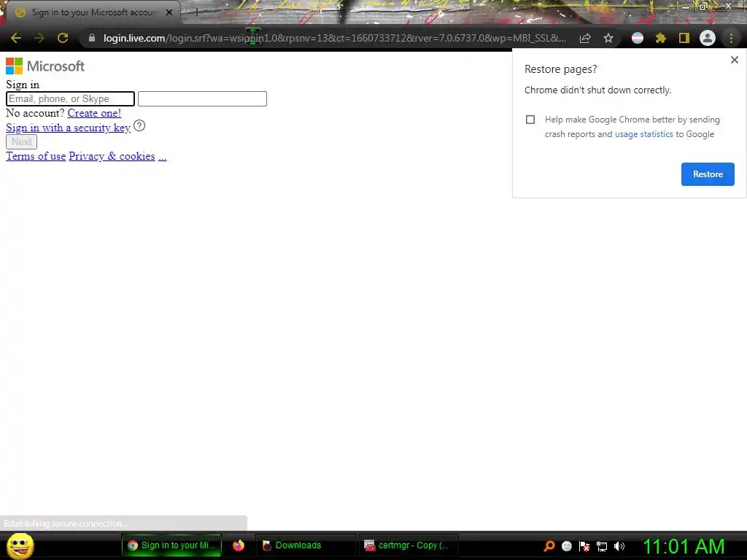Open security key help question mark
This screenshot has width=747, height=560.
coord(139,125)
